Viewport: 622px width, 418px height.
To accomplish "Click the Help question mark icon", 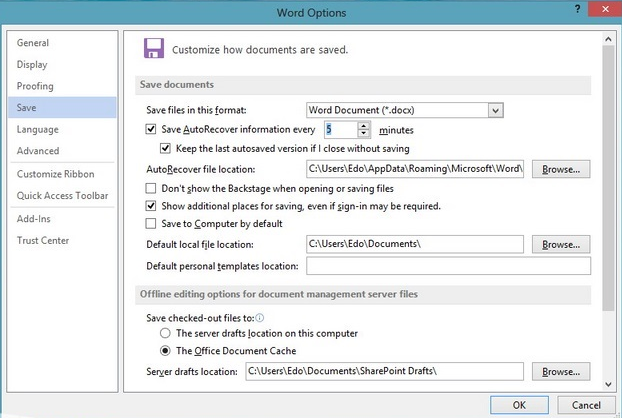I will 577,9.
